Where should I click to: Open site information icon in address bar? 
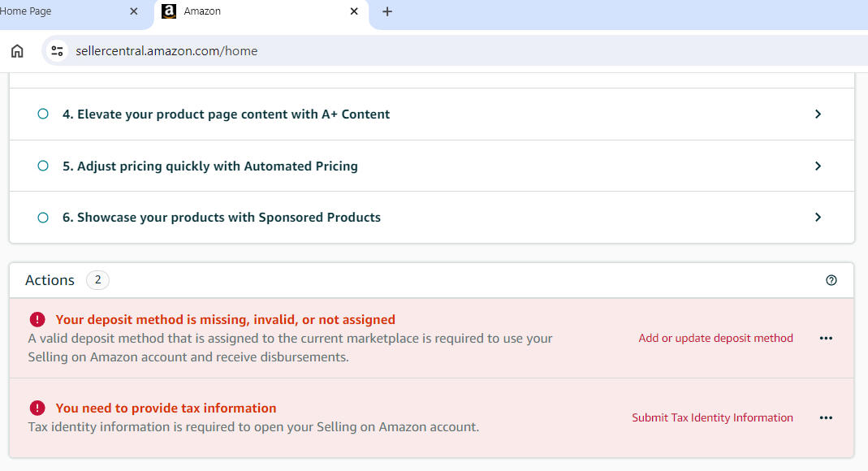57,51
